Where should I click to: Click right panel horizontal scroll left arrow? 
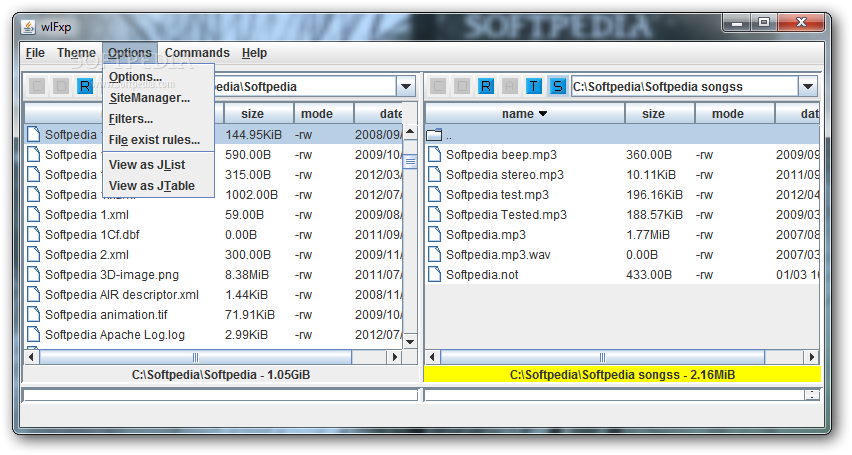tap(433, 357)
